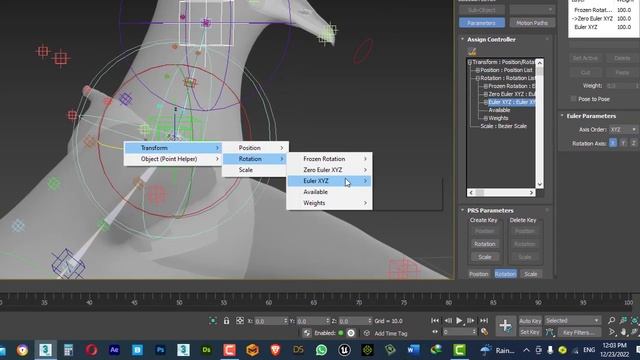This screenshot has width=640, height=360.
Task: Click Create Key Rotation button
Action: (x=484, y=244)
